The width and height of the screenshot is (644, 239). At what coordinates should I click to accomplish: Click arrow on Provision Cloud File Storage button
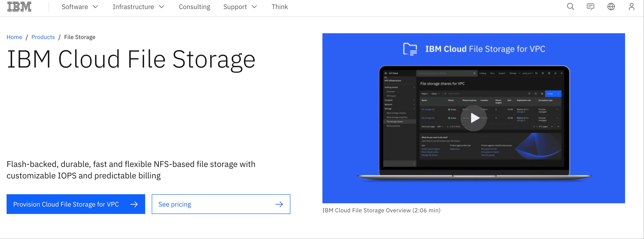[134, 204]
